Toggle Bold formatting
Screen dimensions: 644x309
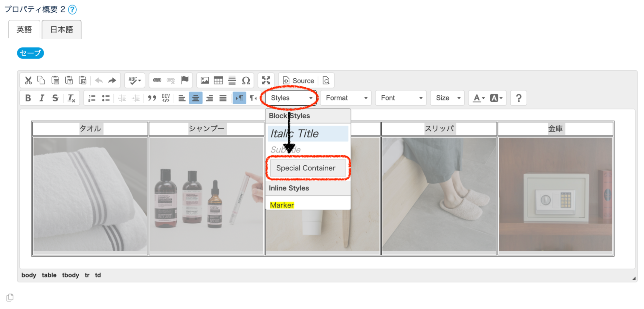coord(28,98)
